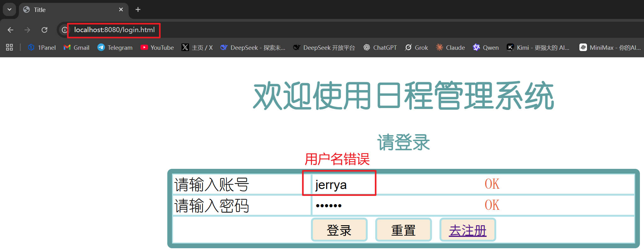Open the Kimi bookmark

coord(538,48)
